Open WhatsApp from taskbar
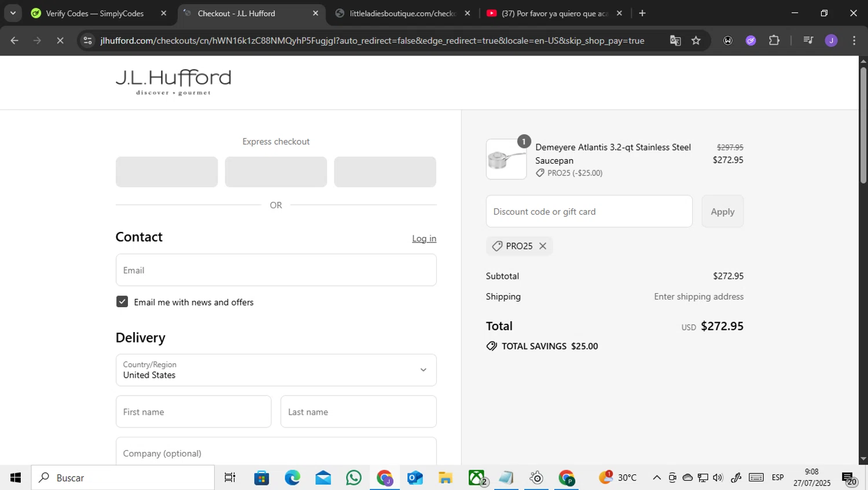 [354, 478]
